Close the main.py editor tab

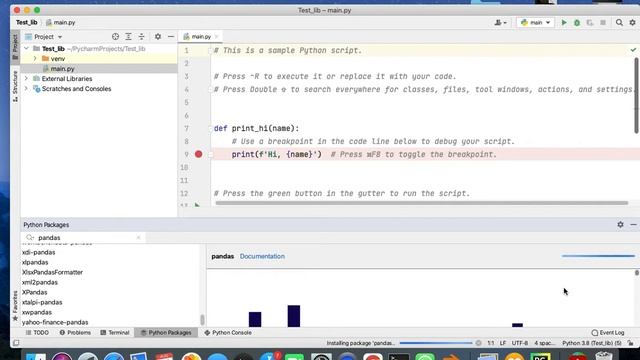216,37
